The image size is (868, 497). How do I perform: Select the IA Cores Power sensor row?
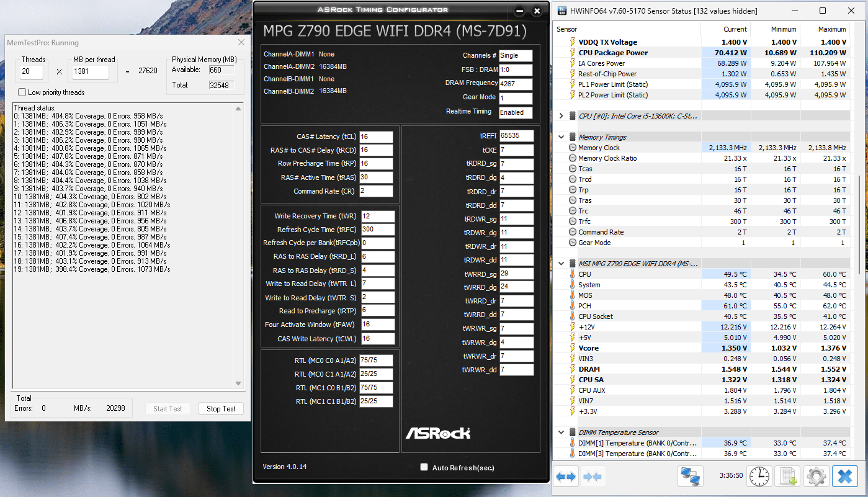(x=701, y=63)
